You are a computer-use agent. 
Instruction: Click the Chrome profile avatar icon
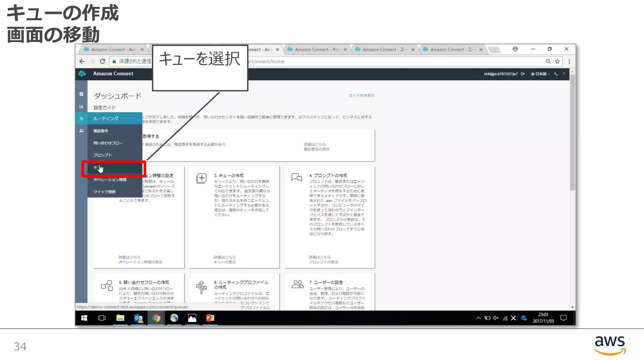coord(515,49)
